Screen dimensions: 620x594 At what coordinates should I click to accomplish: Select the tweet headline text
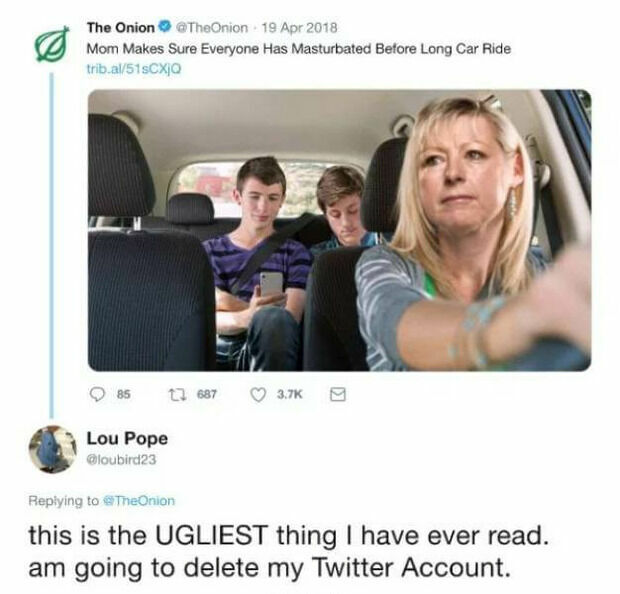(299, 49)
